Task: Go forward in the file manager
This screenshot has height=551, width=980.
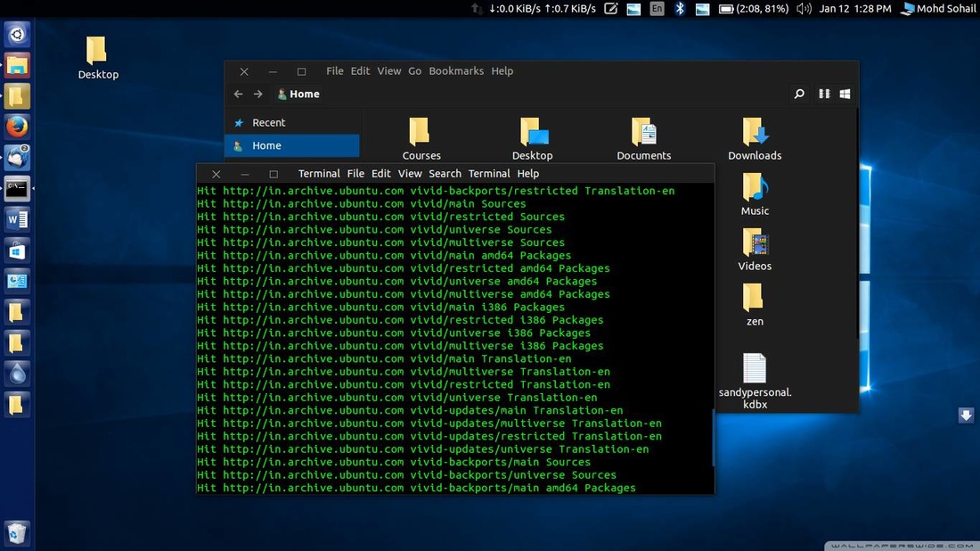Action: pyautogui.click(x=258, y=94)
